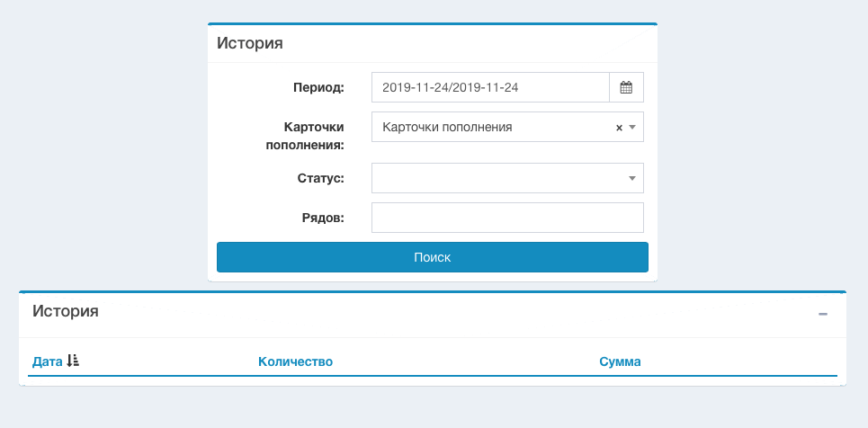Click the Рядов field label
Image resolution: width=868 pixels, height=428 pixels.
[x=323, y=218]
